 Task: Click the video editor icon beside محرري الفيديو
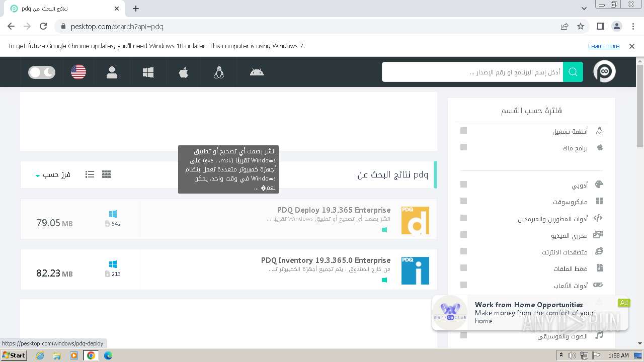tap(598, 235)
